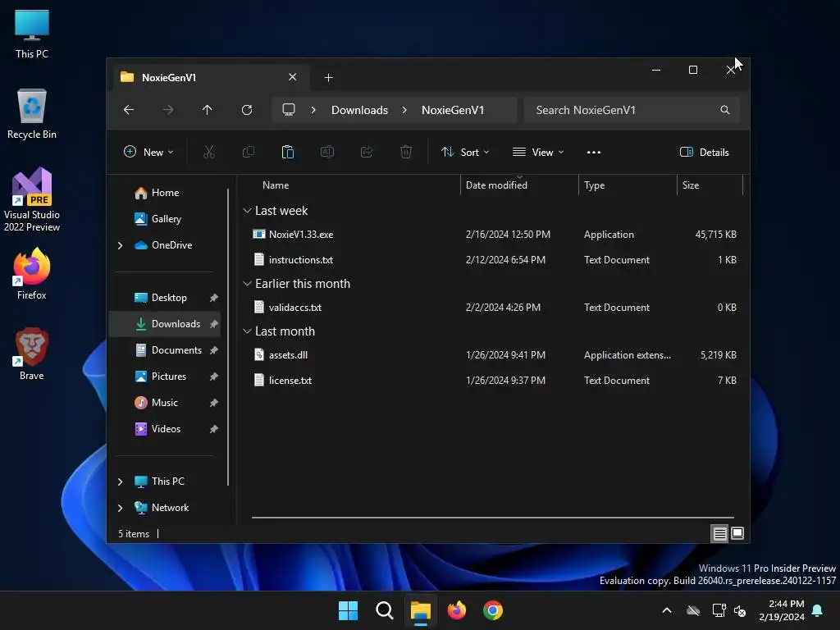Open the New dropdown menu
The image size is (840, 630).
tap(148, 152)
